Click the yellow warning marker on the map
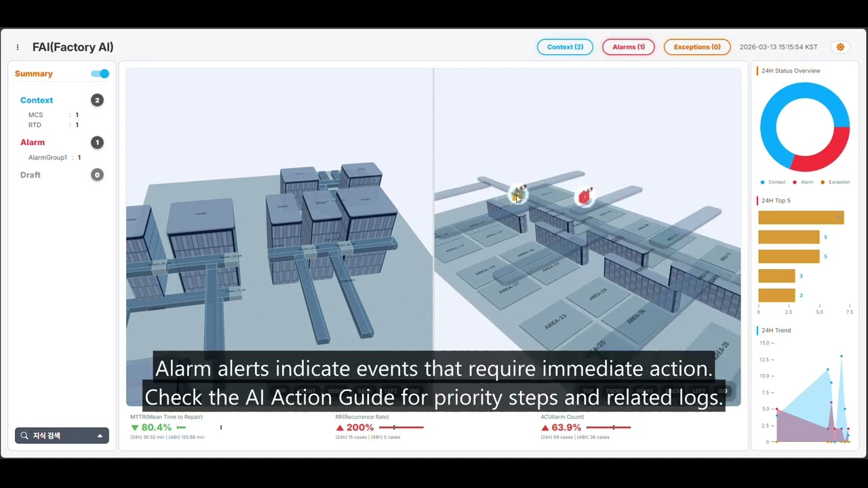868x488 pixels. click(x=517, y=195)
